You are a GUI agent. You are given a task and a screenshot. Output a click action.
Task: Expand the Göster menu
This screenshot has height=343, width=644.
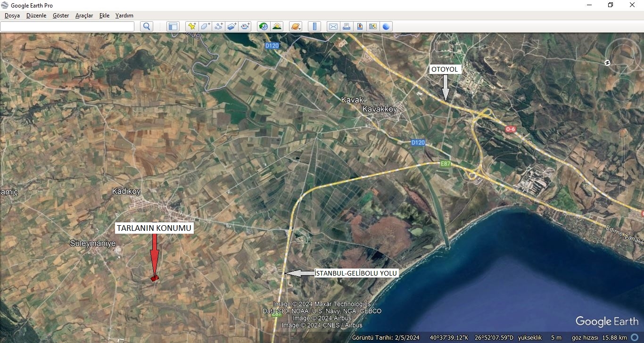click(x=61, y=16)
